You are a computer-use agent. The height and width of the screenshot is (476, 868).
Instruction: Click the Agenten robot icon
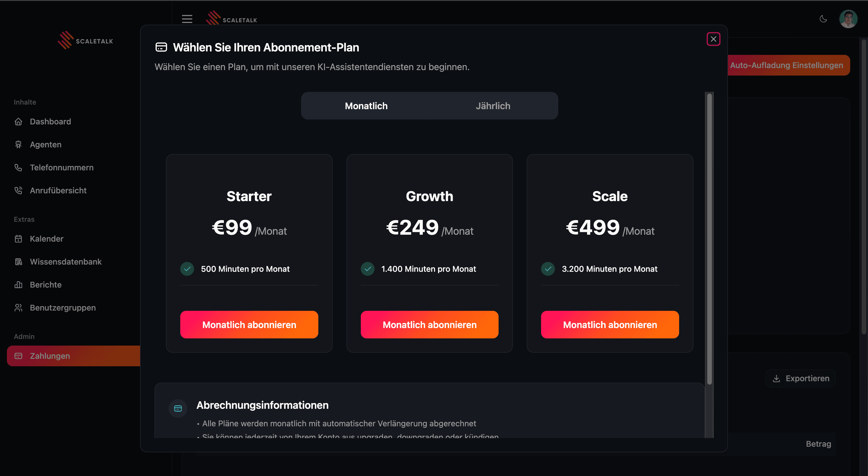(19, 144)
